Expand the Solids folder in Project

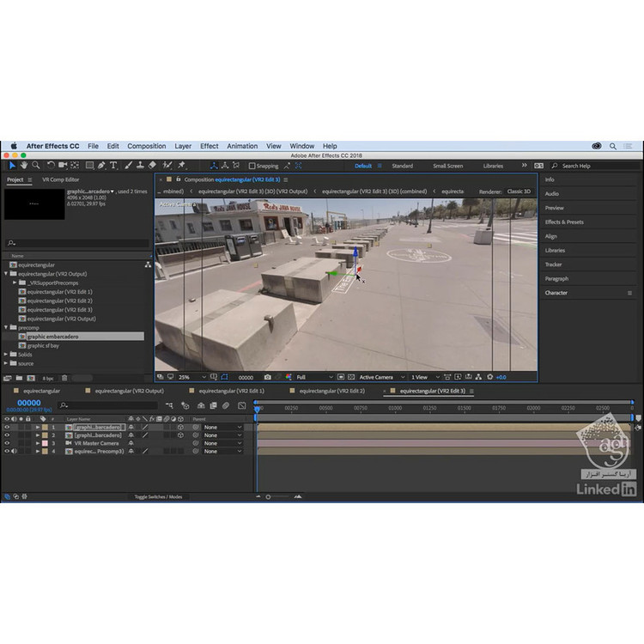click(x=7, y=355)
